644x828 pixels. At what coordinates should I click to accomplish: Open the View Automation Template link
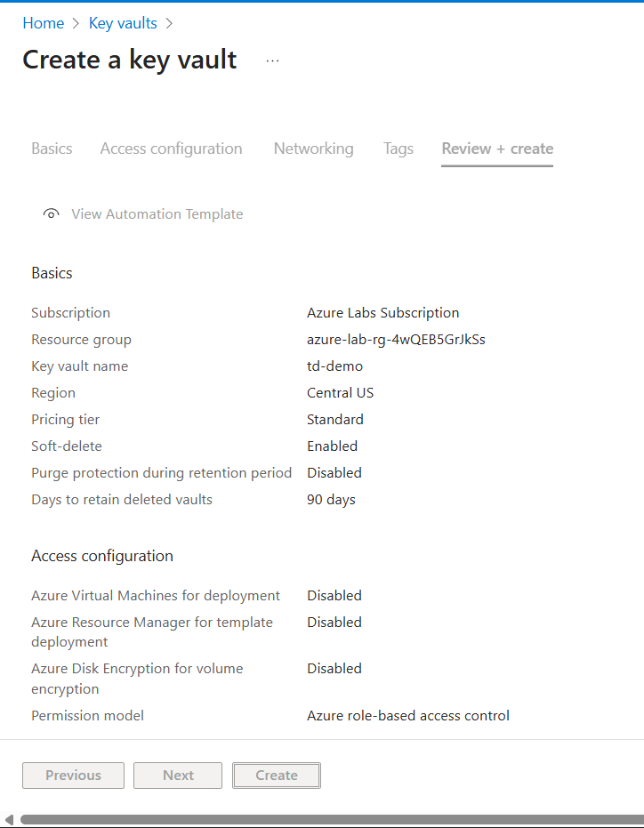[157, 214]
